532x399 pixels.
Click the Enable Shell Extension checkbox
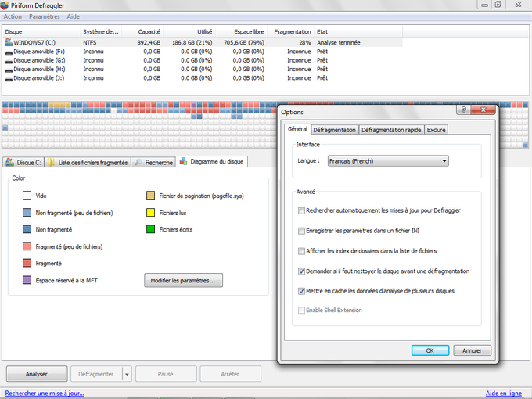(x=301, y=311)
